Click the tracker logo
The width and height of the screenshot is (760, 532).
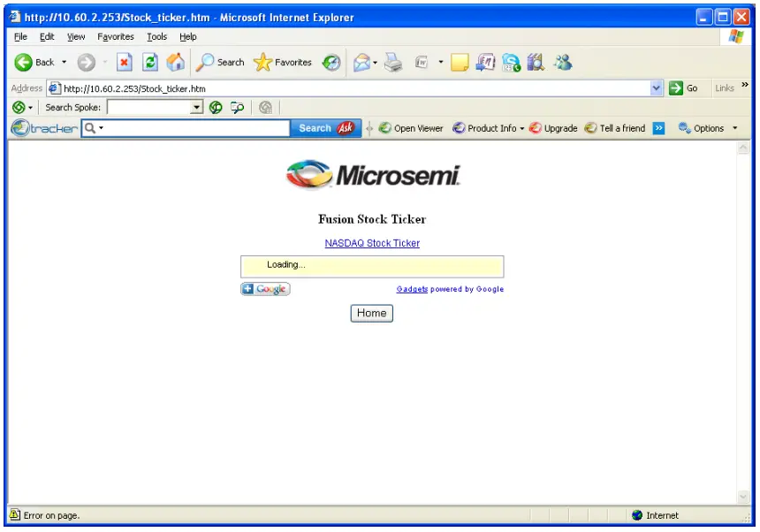[44, 128]
